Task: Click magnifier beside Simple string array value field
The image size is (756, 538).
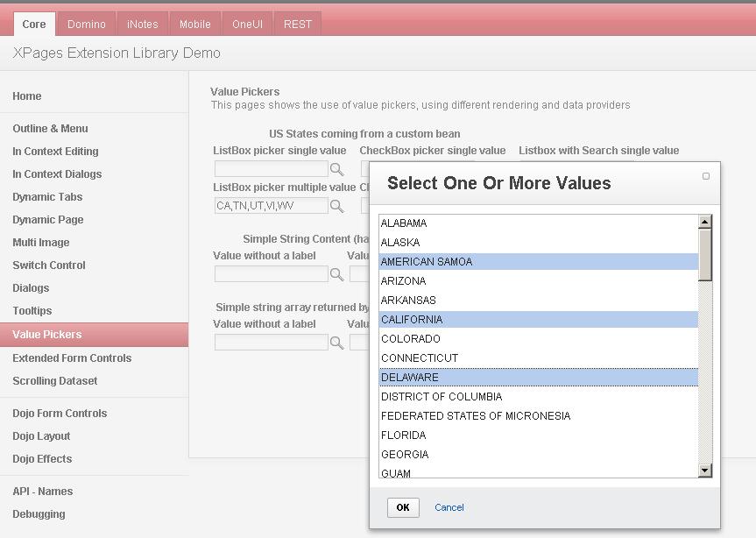Action: [336, 343]
